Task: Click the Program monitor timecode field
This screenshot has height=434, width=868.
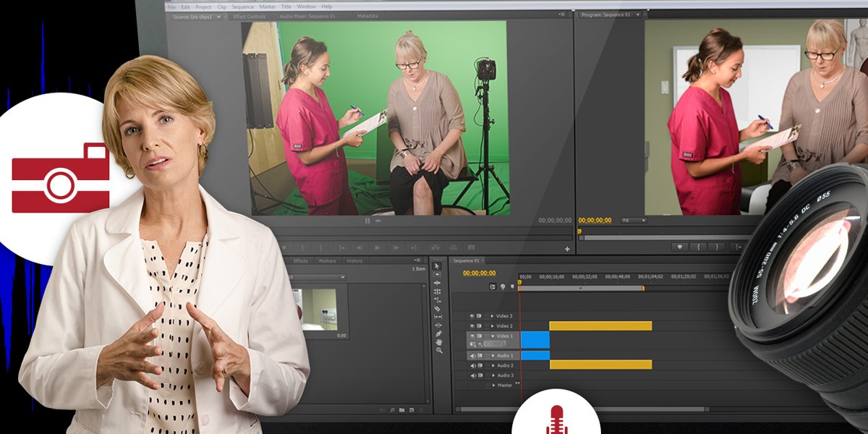Action: coord(595,221)
